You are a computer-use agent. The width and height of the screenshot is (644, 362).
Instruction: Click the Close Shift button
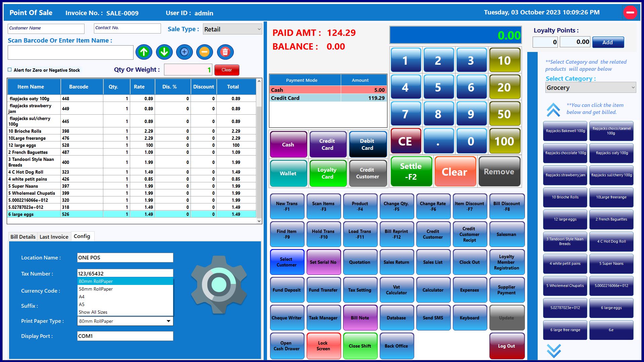click(360, 346)
